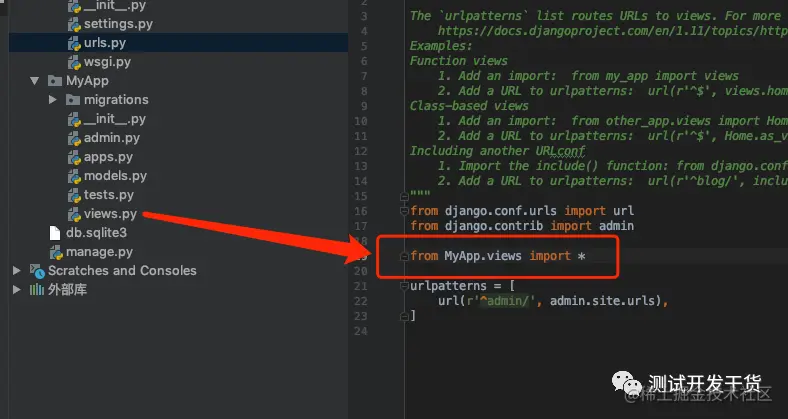Open views.py file

[110, 214]
